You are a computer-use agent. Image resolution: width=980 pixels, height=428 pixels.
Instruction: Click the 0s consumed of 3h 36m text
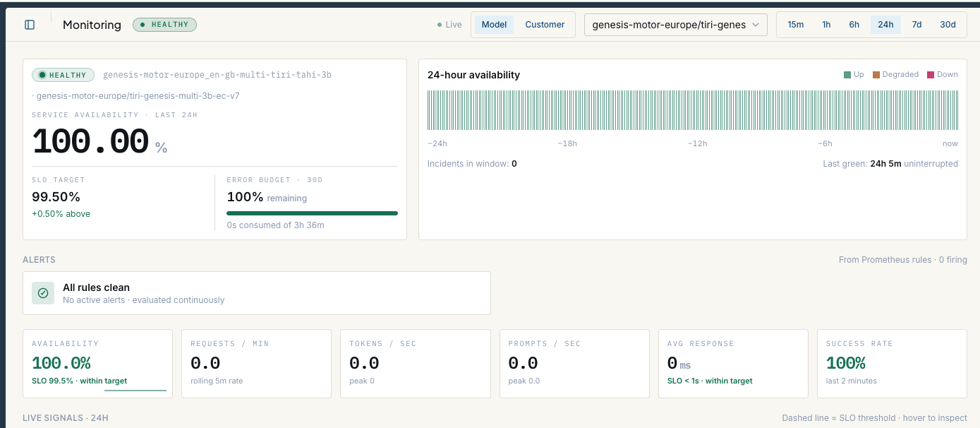(x=275, y=225)
